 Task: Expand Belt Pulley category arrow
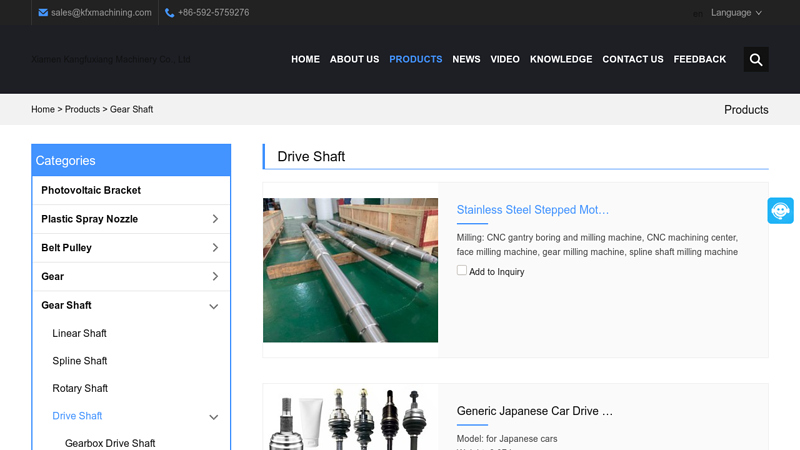pyautogui.click(x=215, y=247)
